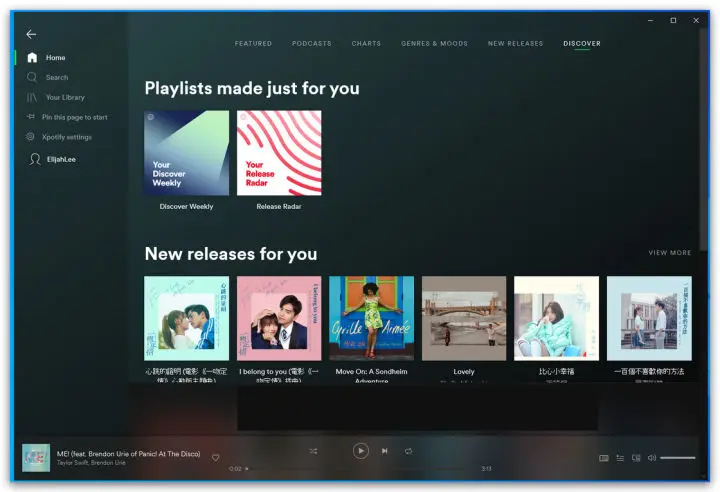The height and width of the screenshot is (492, 720).
Task: Open the Discover Weekly playlist cover
Action: [x=186, y=153]
